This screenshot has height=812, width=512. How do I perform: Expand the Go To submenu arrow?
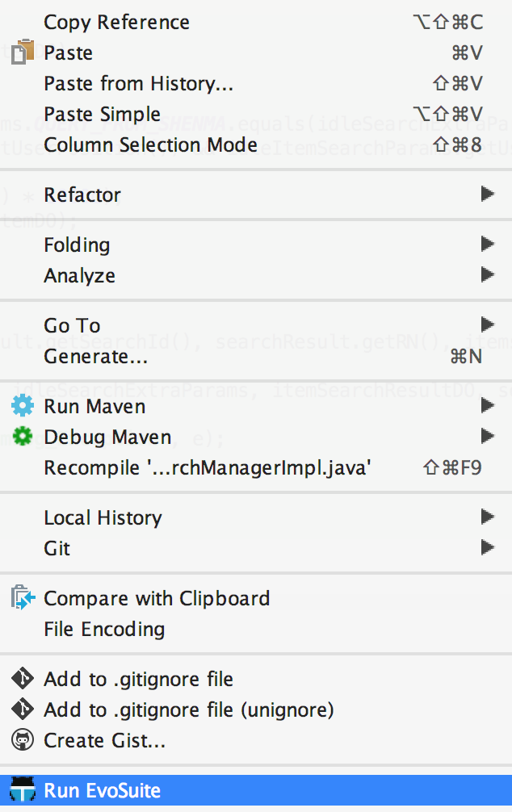pos(487,325)
